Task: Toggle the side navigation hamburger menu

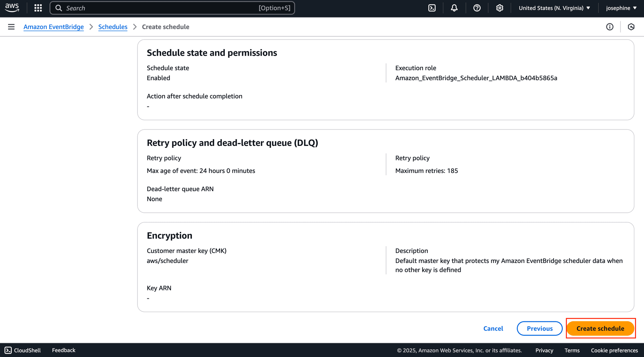Action: 11,27
